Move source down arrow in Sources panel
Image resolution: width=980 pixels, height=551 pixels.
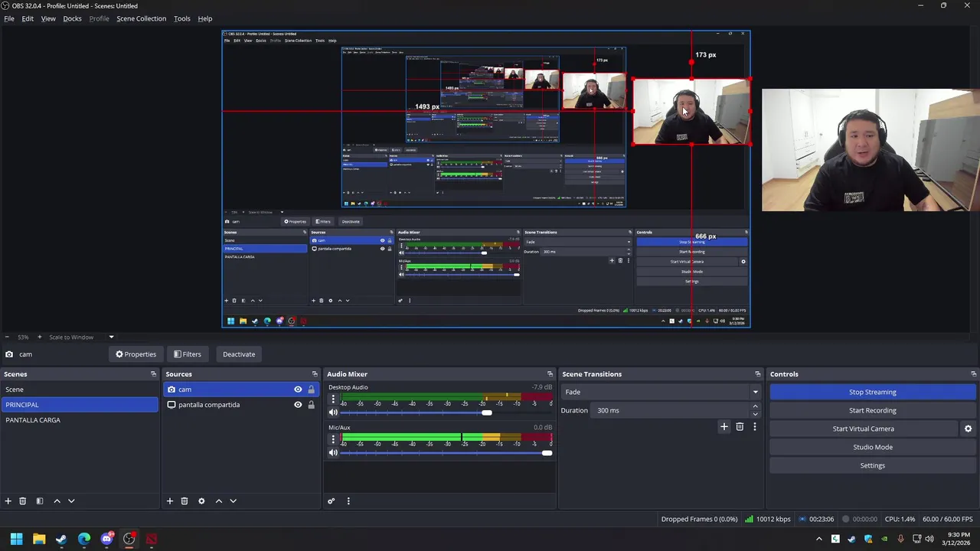tap(233, 501)
